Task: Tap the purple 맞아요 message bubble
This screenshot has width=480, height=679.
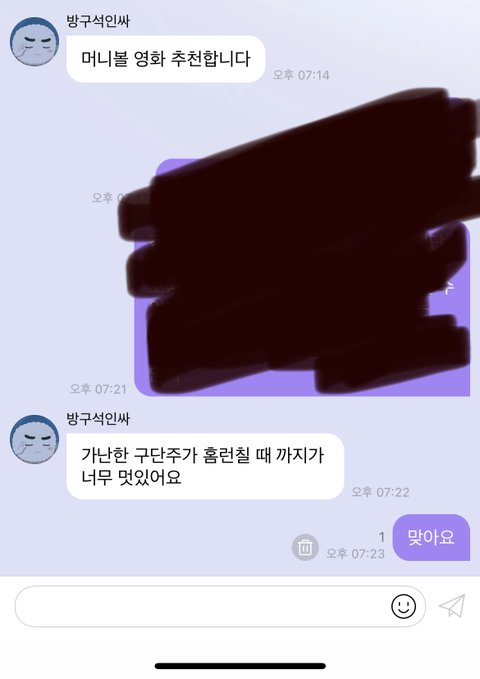Action: (x=431, y=537)
